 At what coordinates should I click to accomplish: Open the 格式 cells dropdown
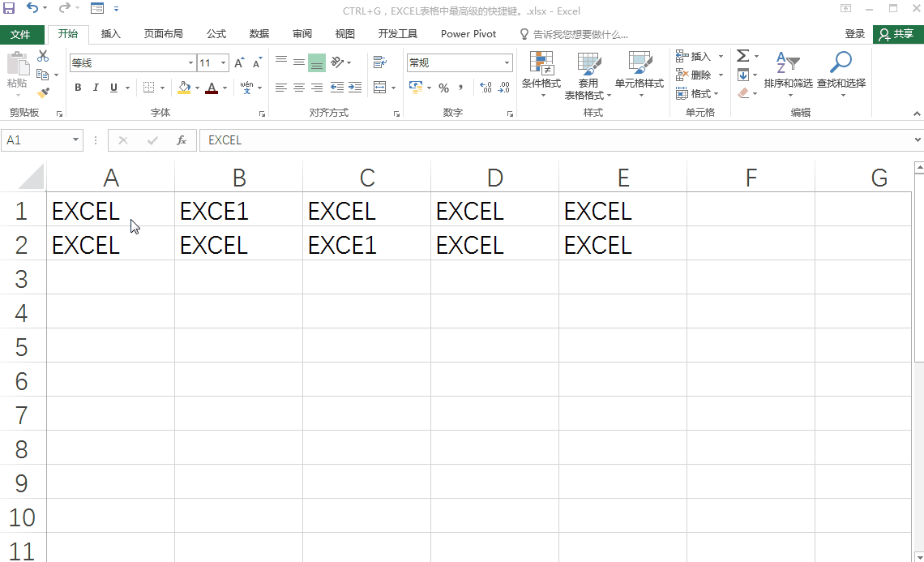point(699,94)
